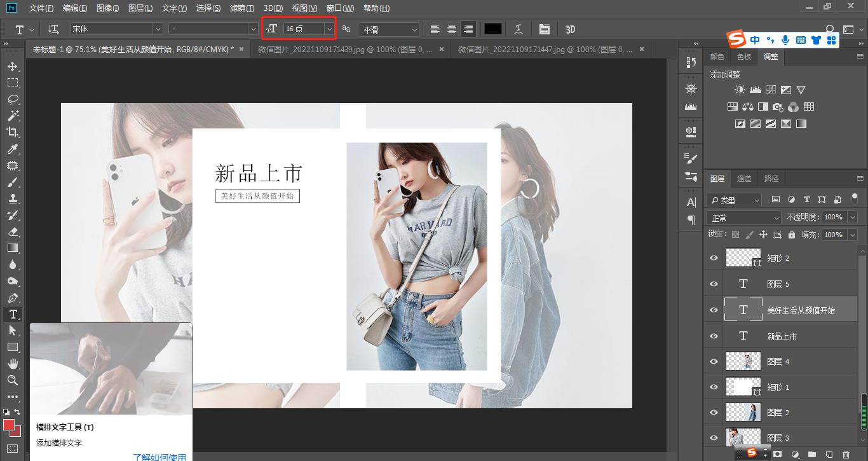Open the Character and Paragraph panels toggle icon
The image size is (868, 461).
544,29
